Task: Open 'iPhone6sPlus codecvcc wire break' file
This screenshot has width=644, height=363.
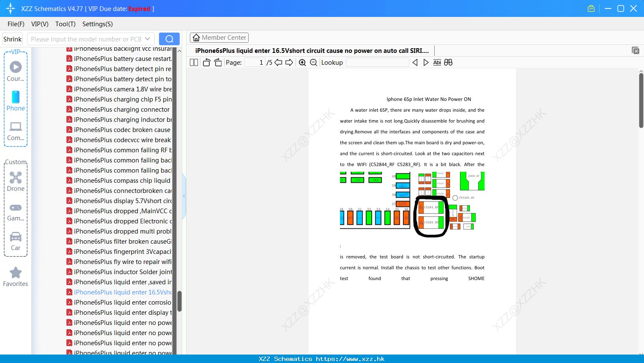Action: (119, 140)
